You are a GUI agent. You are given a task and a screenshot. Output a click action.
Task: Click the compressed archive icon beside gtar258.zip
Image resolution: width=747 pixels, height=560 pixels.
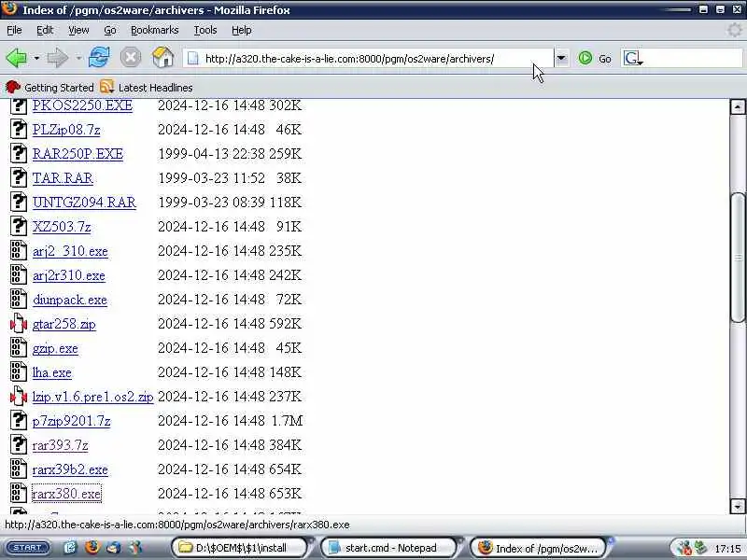click(x=19, y=324)
